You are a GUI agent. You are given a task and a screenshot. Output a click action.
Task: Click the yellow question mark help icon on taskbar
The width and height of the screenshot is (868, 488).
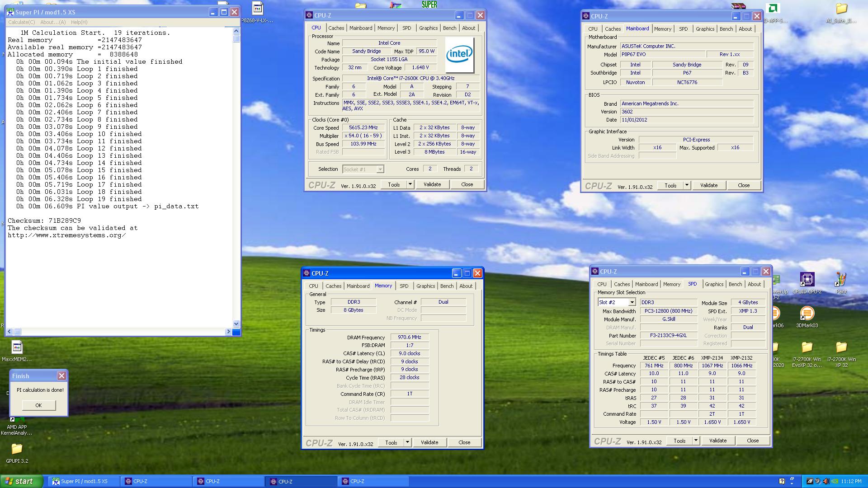point(782,481)
